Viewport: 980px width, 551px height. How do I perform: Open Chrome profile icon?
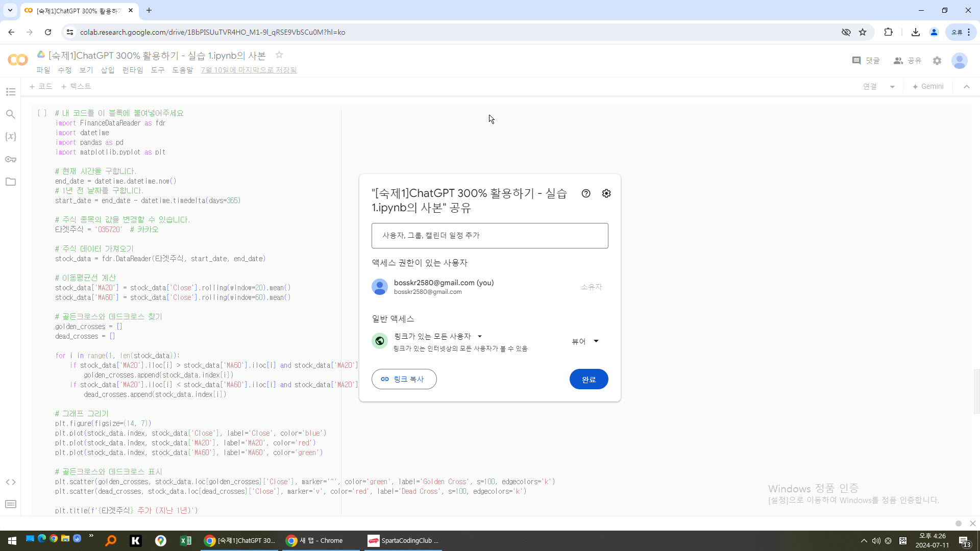point(934,32)
